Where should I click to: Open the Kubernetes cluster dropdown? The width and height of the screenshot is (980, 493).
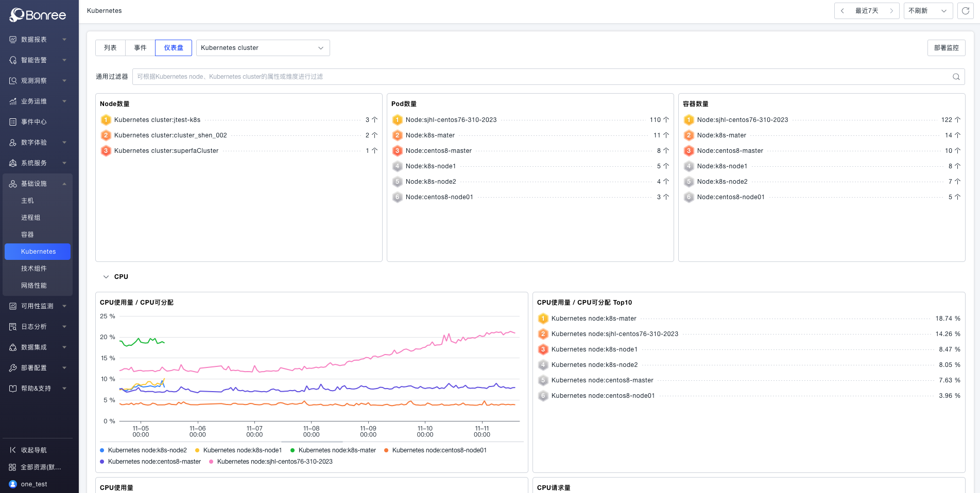click(263, 48)
